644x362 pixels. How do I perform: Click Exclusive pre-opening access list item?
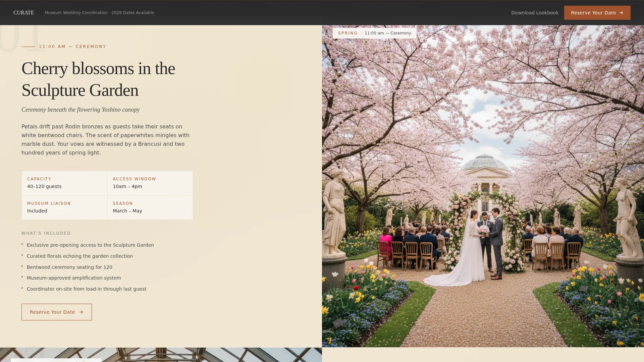pos(90,245)
